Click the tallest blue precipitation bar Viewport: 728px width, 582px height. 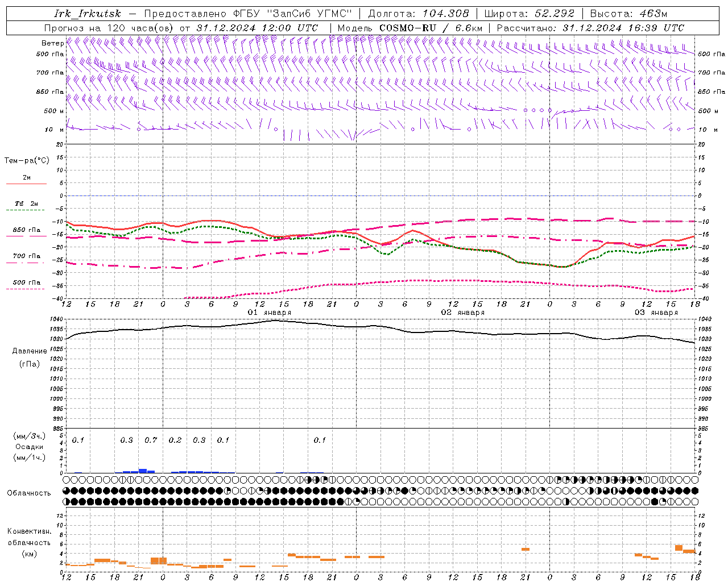(143, 471)
